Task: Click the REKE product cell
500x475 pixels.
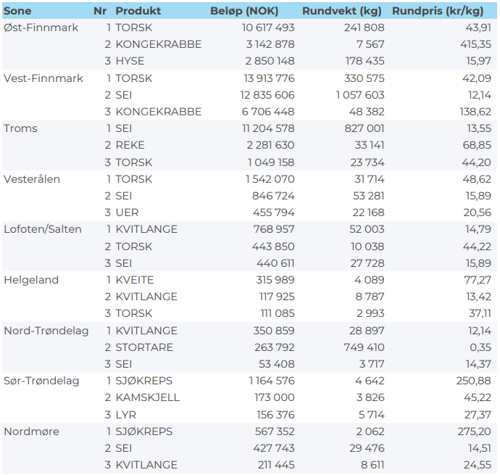Action: click(130, 145)
